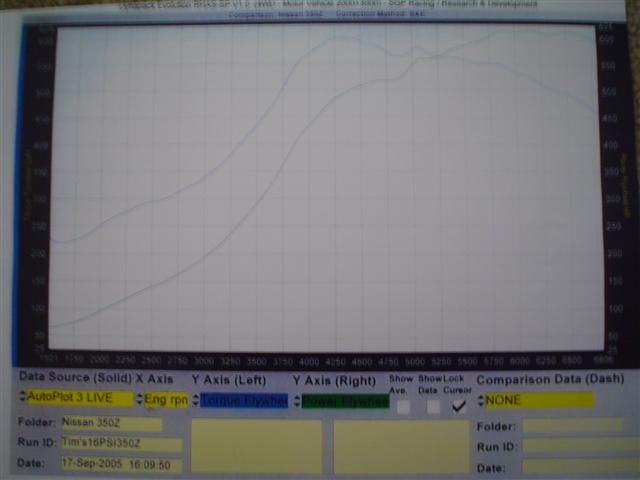The width and height of the screenshot is (640, 480).
Task: Enable the Show Data checkbox
Action: click(433, 407)
